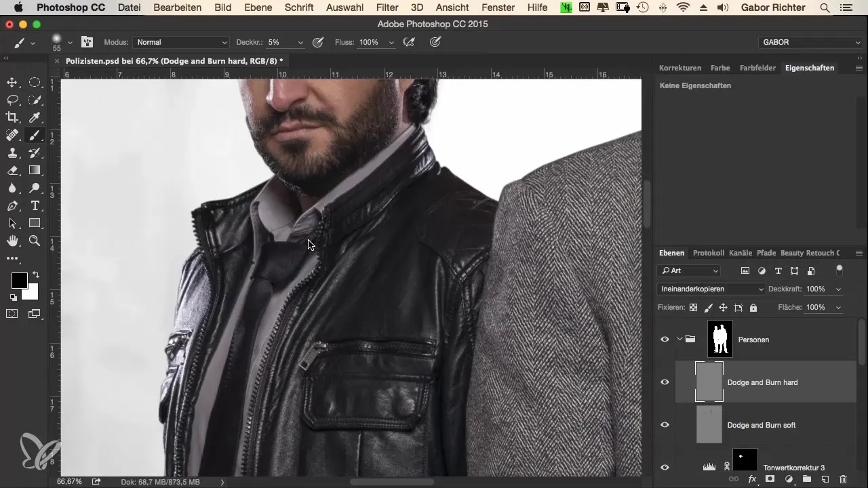The image size is (868, 488).
Task: Select the Elliptical Marquee tool
Action: click(35, 83)
